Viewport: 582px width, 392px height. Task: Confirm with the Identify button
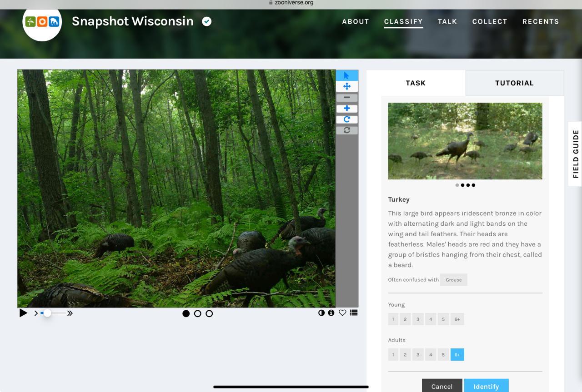click(486, 386)
